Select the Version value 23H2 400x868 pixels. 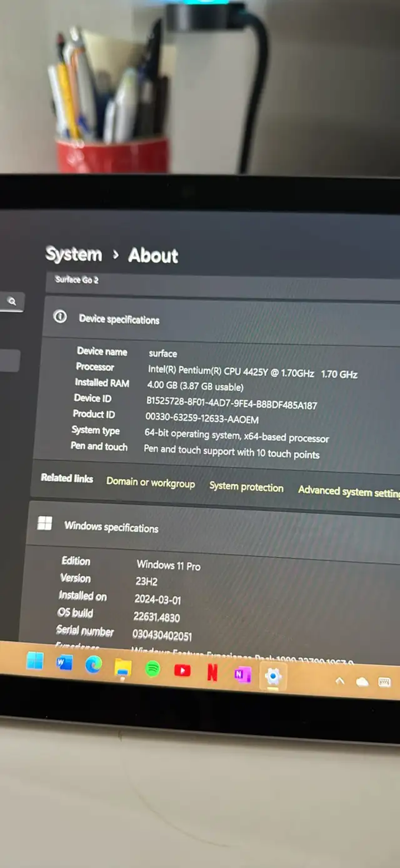tap(146, 582)
